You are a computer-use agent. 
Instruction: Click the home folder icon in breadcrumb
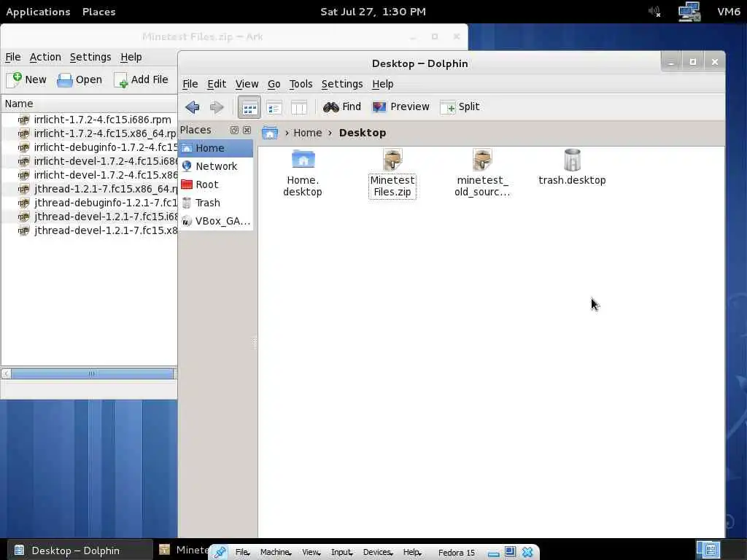tap(270, 133)
